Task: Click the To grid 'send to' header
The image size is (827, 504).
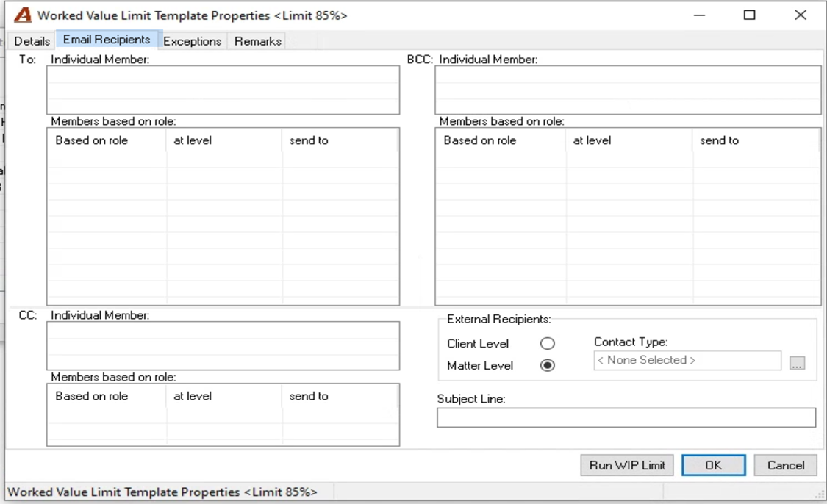Action: pyautogui.click(x=340, y=140)
